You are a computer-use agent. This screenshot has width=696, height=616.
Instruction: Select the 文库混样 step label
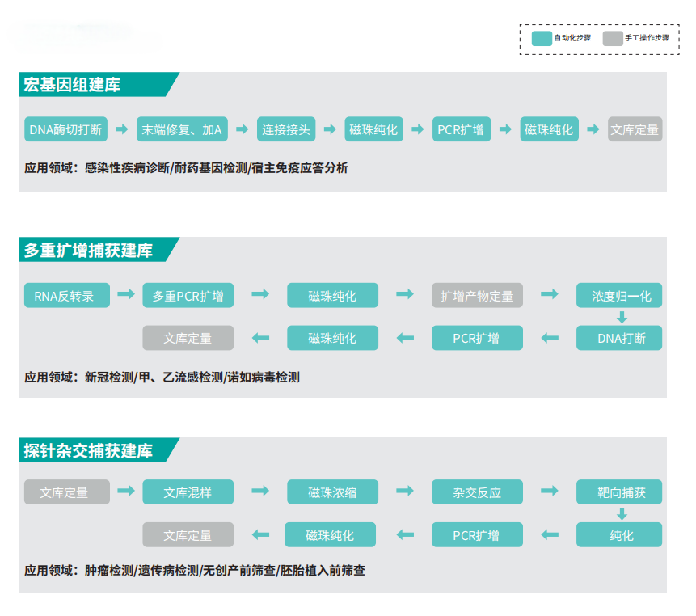188,492
